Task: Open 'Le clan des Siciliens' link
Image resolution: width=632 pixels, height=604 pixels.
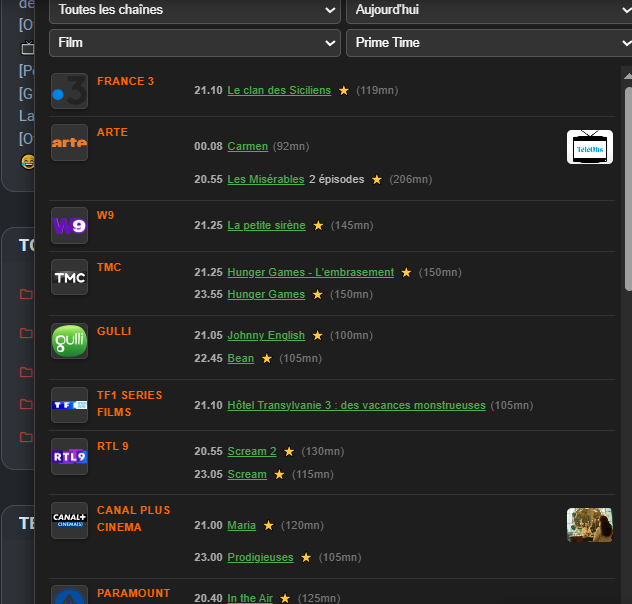Action: tap(279, 90)
